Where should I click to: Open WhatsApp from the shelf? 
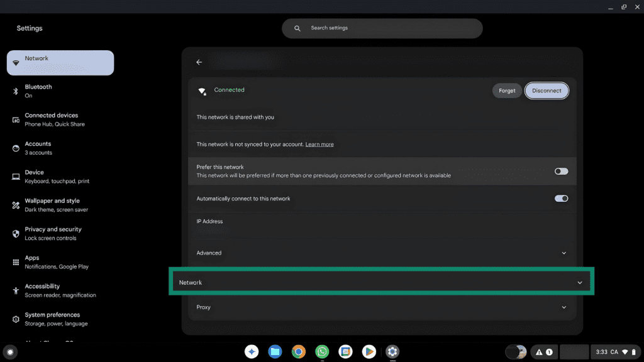pyautogui.click(x=322, y=352)
